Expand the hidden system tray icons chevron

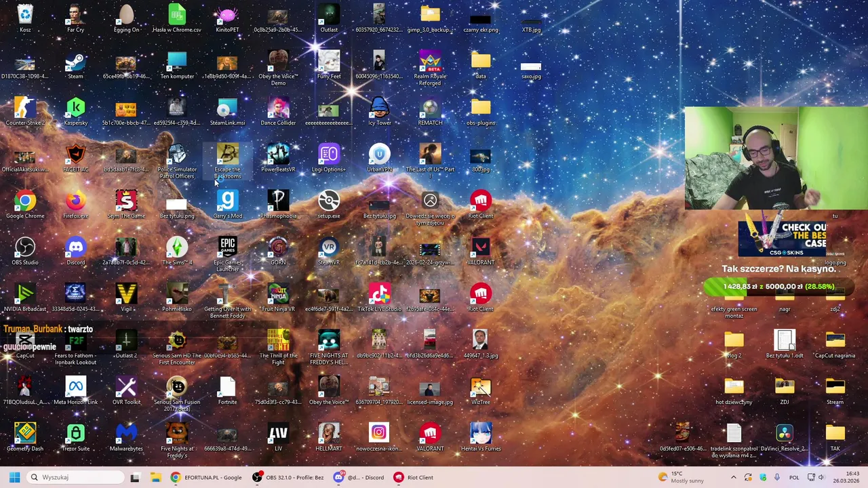pyautogui.click(x=733, y=477)
